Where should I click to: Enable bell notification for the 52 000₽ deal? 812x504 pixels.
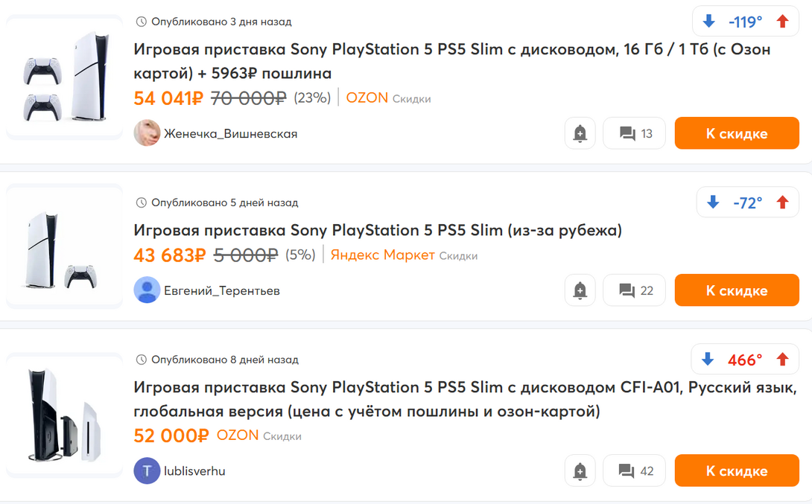click(x=580, y=471)
